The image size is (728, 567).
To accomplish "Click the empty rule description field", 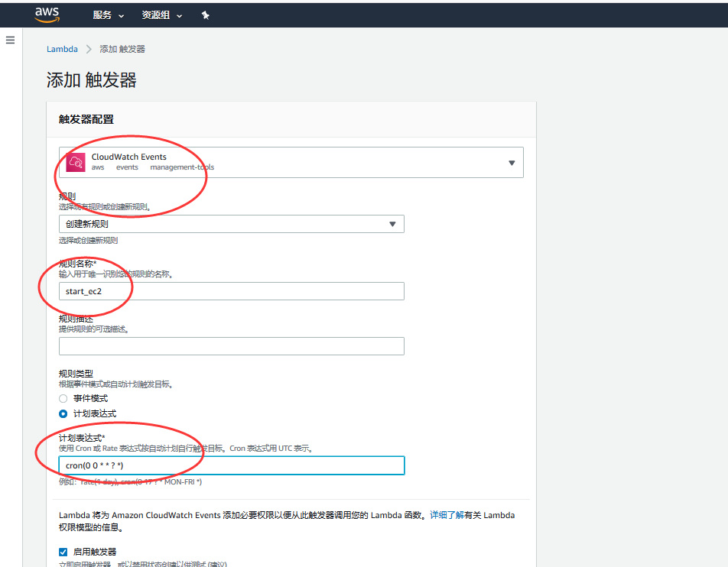I will click(231, 346).
